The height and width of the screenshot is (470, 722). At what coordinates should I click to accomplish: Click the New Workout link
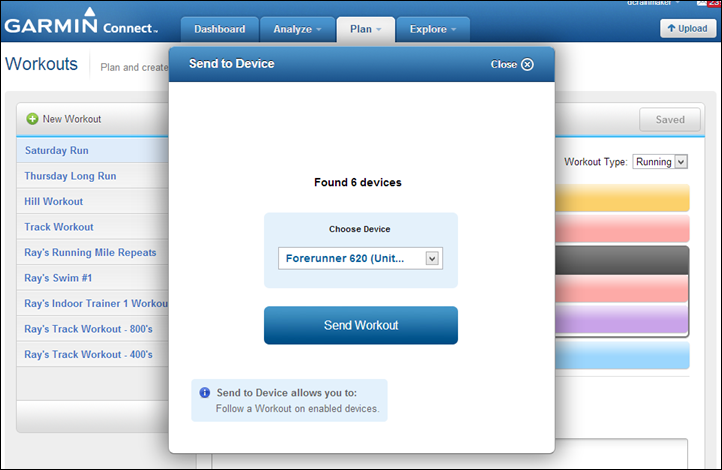72,119
